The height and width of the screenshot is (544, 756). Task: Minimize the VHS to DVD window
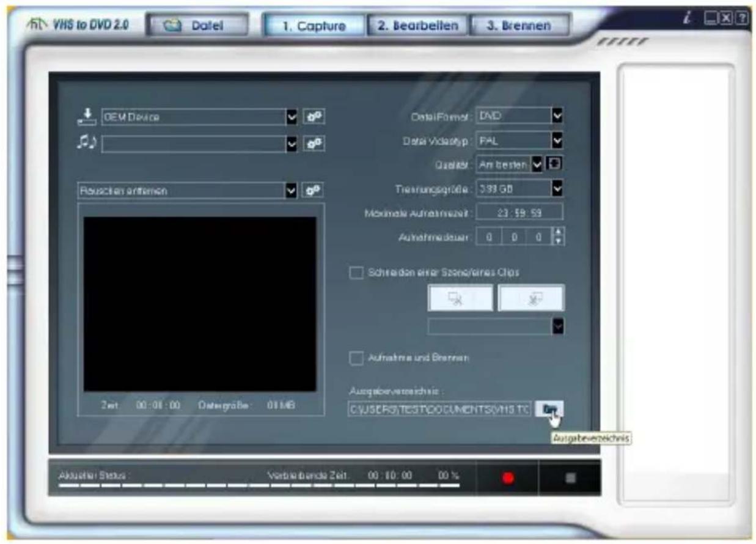point(711,19)
